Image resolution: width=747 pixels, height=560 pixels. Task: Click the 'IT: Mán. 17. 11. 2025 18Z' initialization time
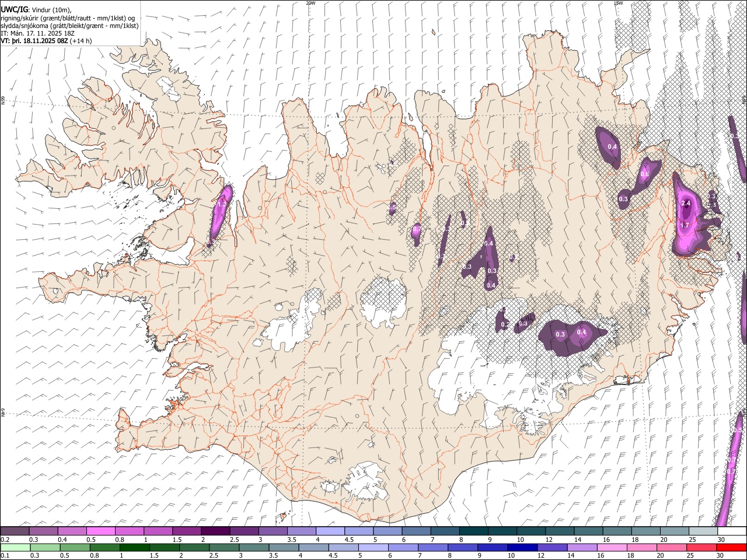pos(38,33)
